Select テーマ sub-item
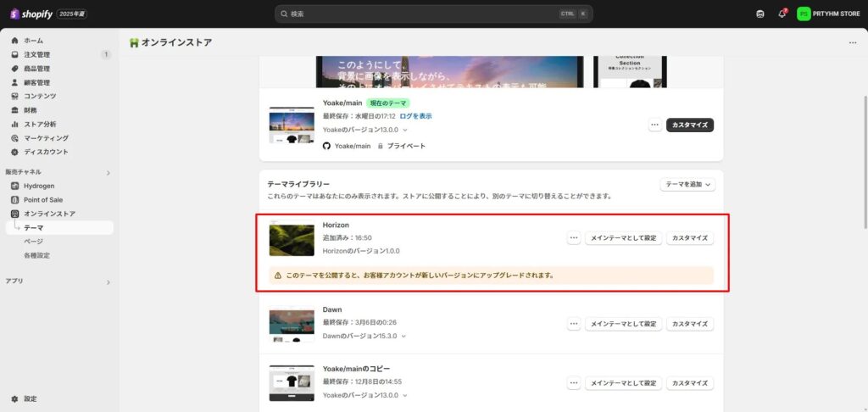Screen dimensions: 868x412 (x=59, y=227)
